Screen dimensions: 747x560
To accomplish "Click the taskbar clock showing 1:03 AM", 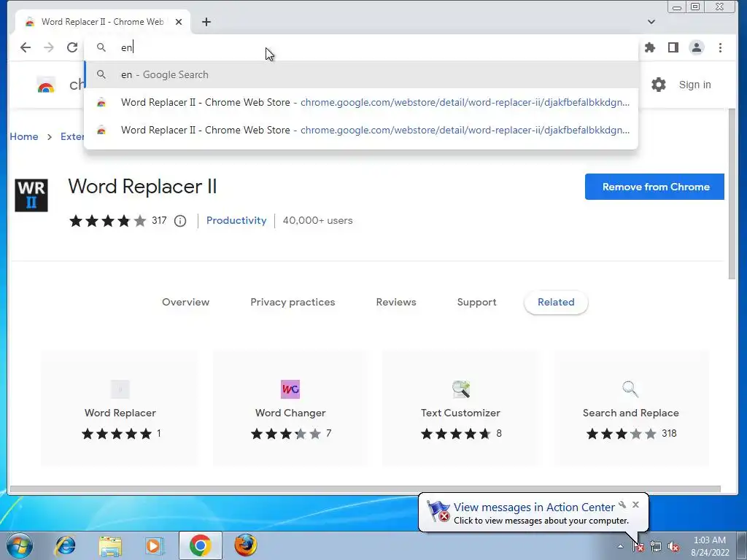I will (710, 546).
